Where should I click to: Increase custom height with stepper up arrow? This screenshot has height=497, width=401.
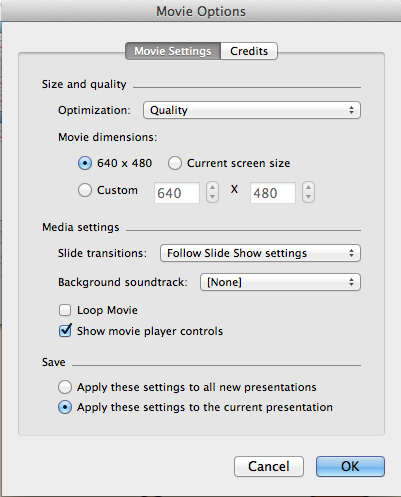(309, 187)
